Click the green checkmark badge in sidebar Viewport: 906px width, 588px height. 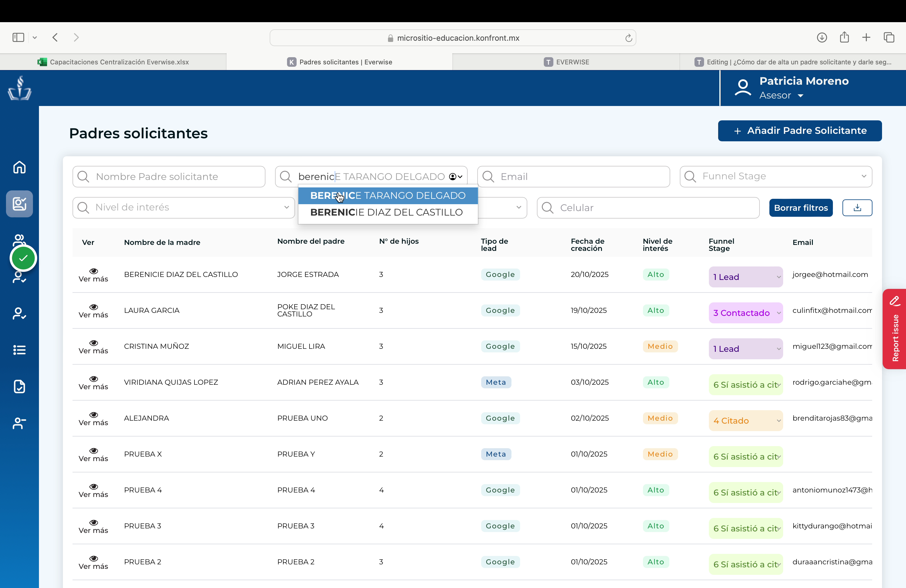click(x=23, y=258)
